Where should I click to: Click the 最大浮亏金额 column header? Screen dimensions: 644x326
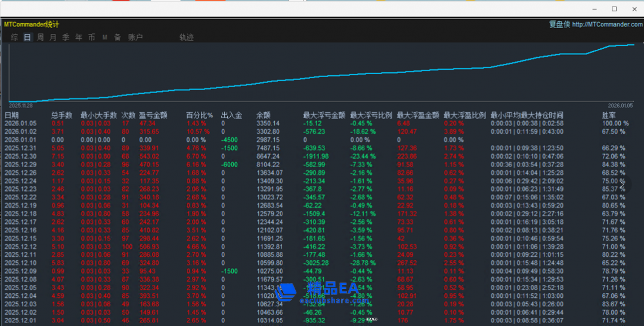point(324,115)
